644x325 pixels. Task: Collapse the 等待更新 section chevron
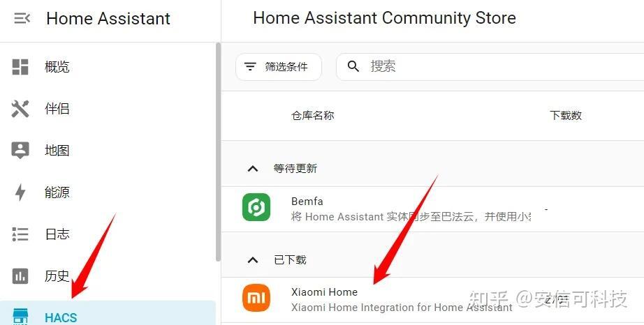point(253,169)
